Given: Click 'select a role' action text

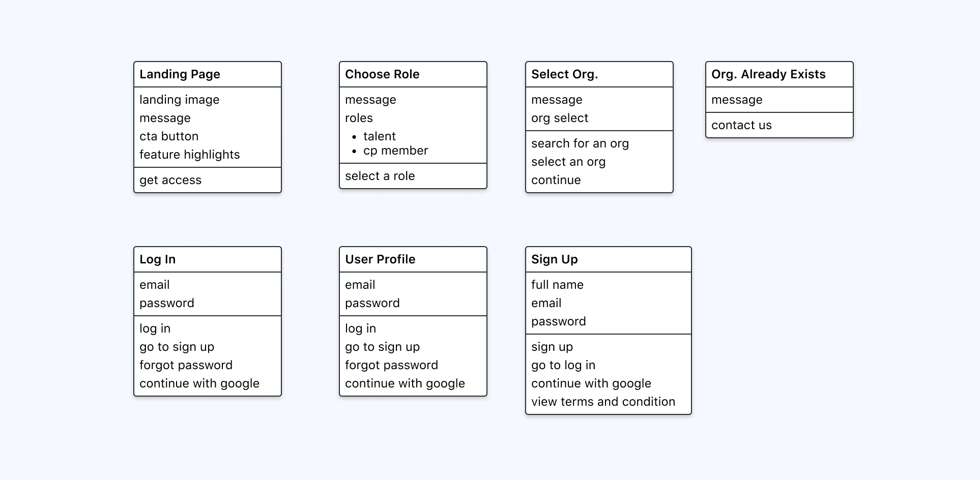Looking at the screenshot, I should [380, 176].
